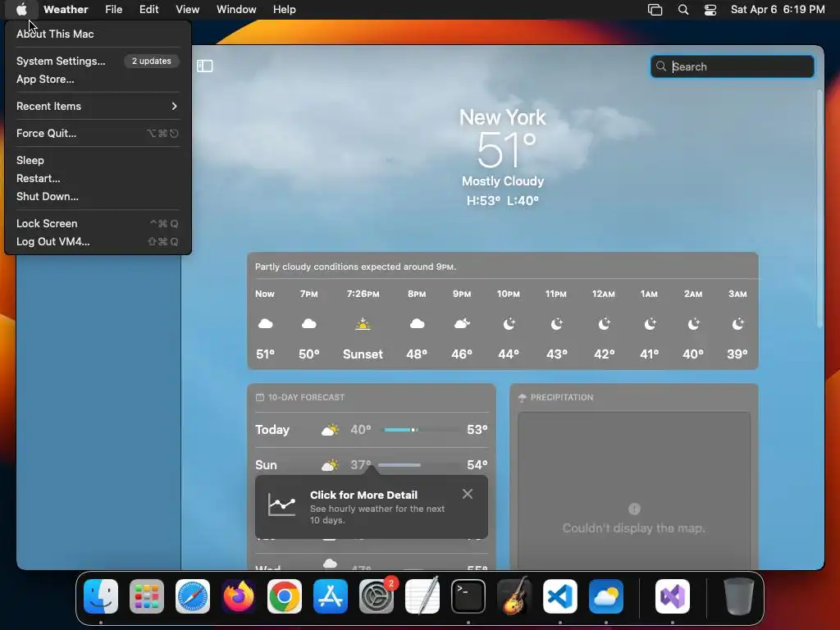Click the Apple menu logo
The image size is (840, 630).
click(21, 9)
